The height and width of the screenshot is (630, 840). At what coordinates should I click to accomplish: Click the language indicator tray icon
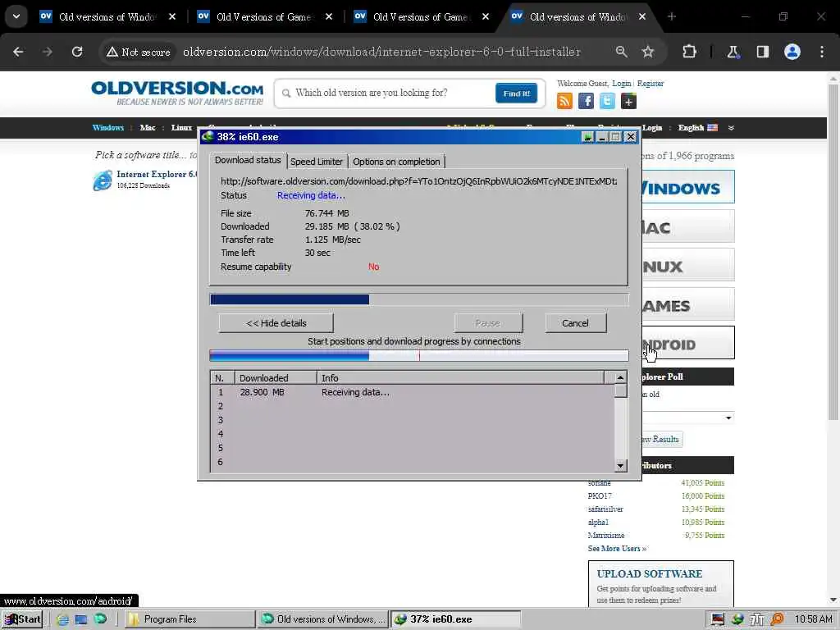coord(757,619)
